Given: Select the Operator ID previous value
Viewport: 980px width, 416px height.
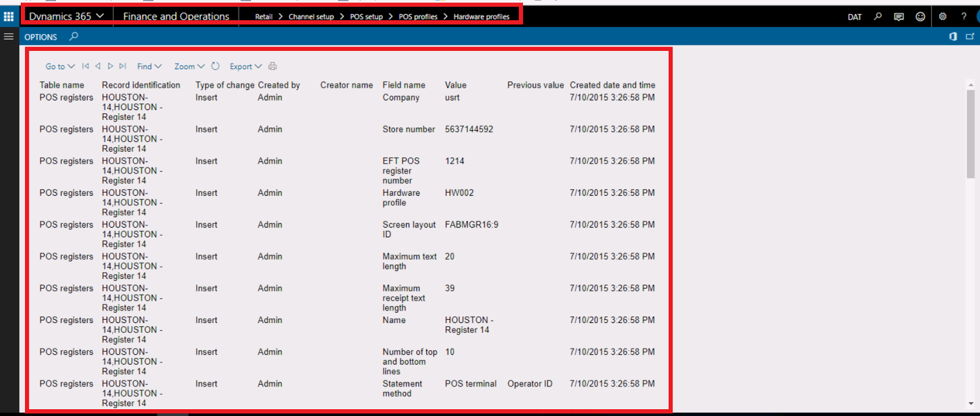Looking at the screenshot, I should (530, 384).
